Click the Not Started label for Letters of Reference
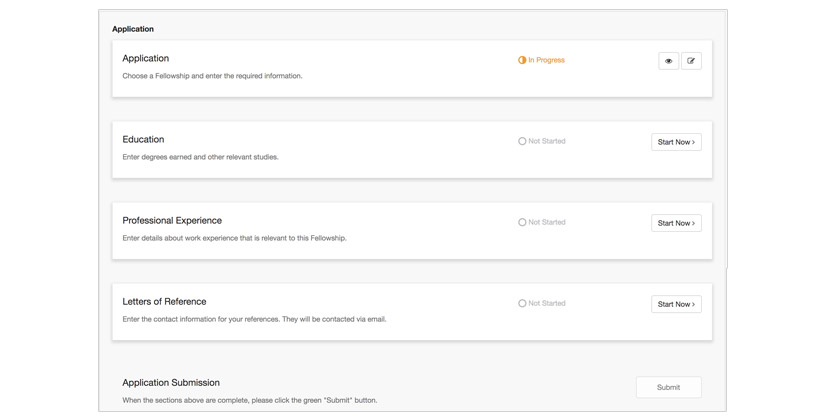 [546, 303]
